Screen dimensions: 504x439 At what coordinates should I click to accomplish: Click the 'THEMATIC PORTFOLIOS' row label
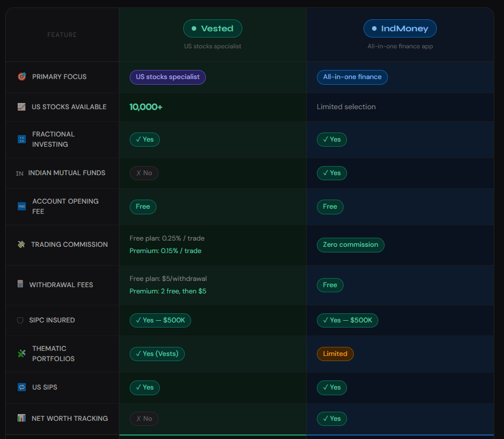click(53, 354)
